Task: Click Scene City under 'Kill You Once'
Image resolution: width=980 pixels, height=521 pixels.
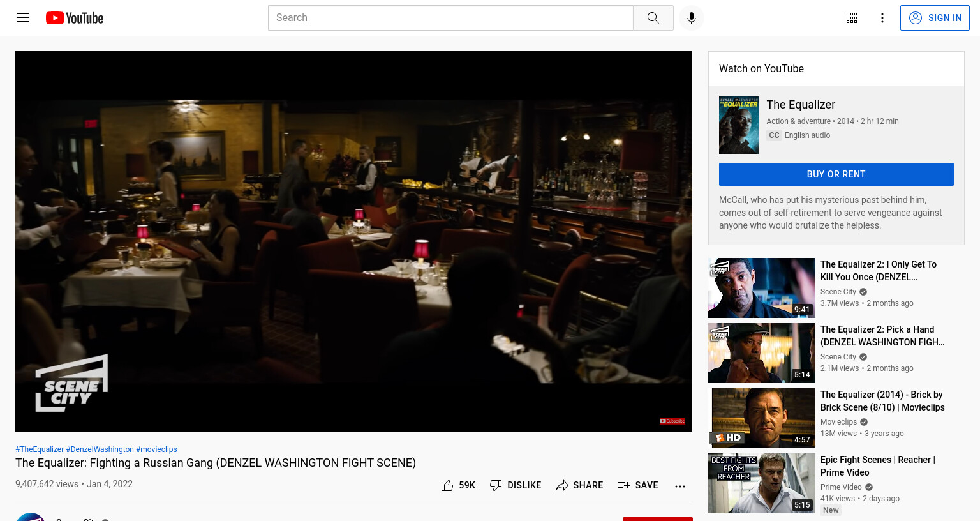Action: pos(838,292)
